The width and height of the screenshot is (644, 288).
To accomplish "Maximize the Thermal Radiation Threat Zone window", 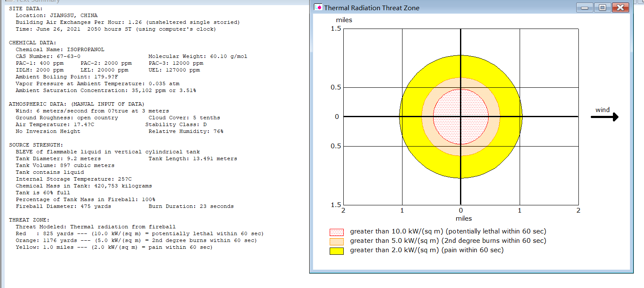I will 602,8.
